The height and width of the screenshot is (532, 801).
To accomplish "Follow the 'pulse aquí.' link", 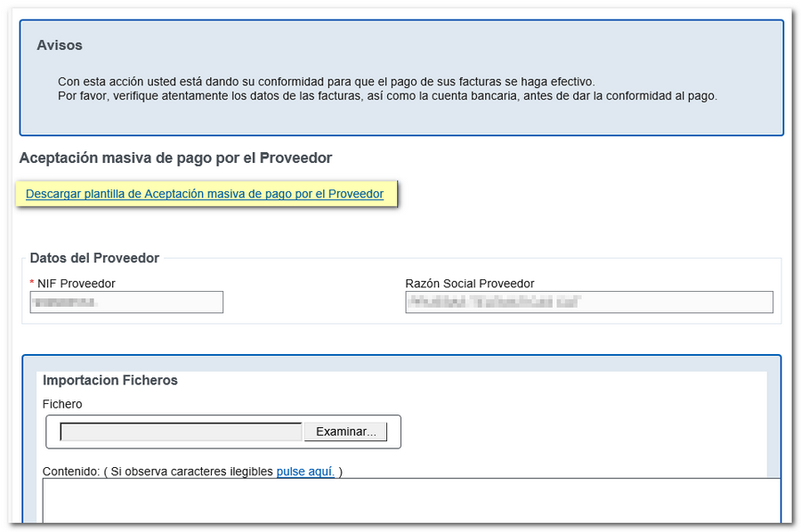I will pyautogui.click(x=305, y=472).
